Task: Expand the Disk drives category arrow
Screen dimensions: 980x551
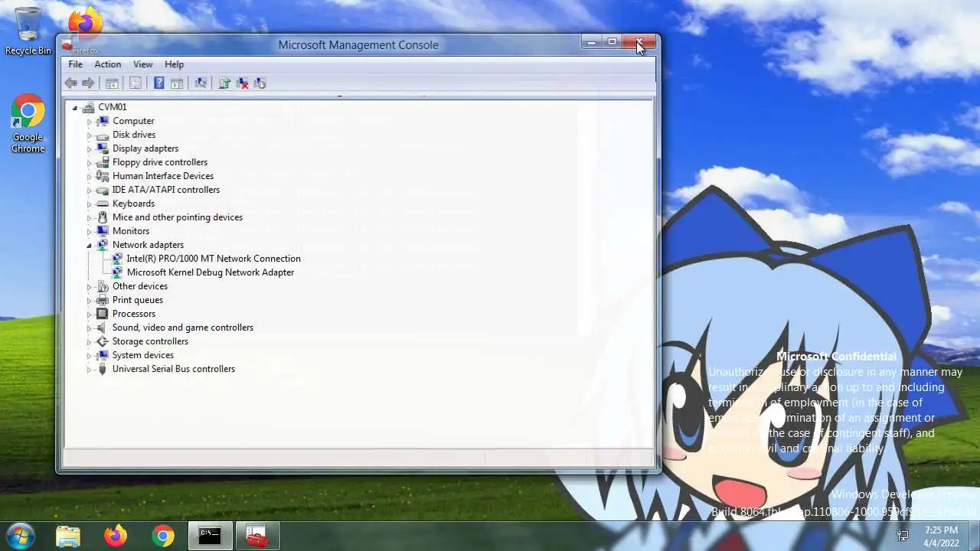Action: (89, 135)
